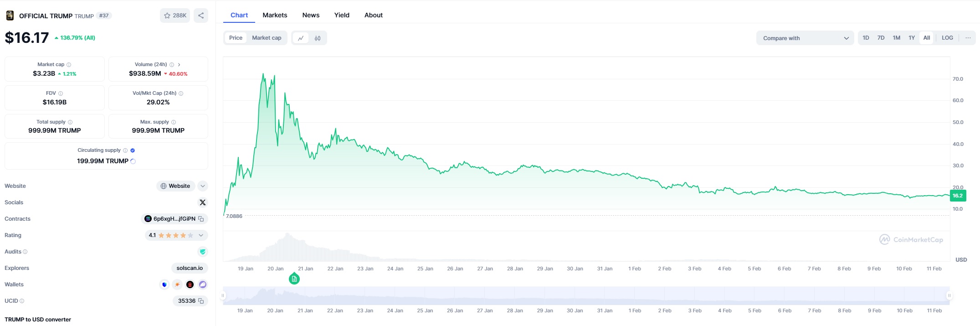This screenshot has height=326, width=980.
Task: Switch to candlestick chart view icon
Action: [x=318, y=38]
